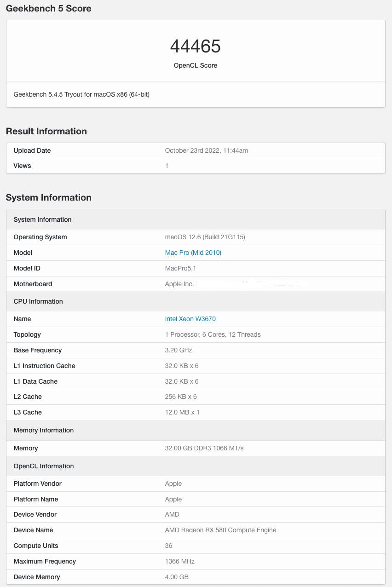The width and height of the screenshot is (392, 587).
Task: Open the Intel Xeon W3670 link
Action: click(190, 319)
